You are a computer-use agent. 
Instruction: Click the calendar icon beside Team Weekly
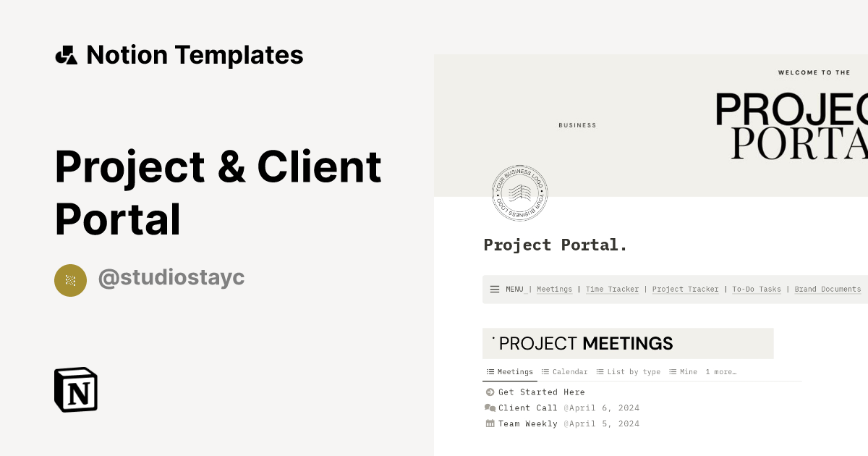[490, 423]
